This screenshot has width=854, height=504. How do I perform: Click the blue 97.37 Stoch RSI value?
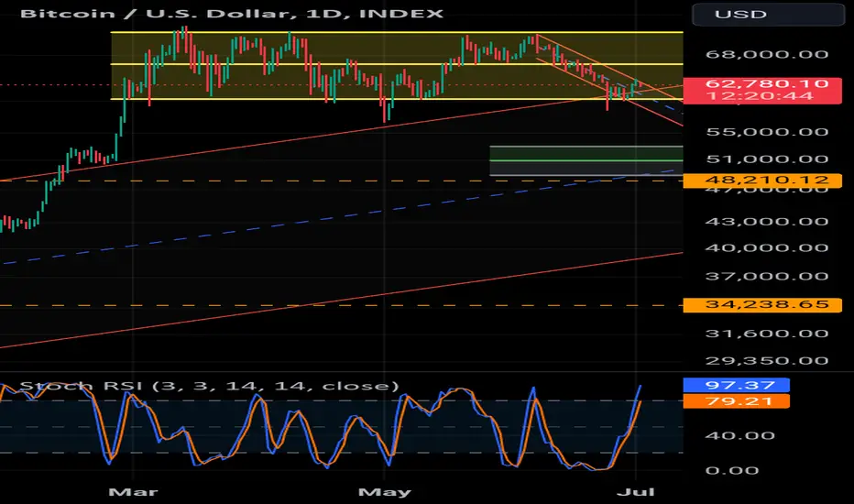coord(737,385)
